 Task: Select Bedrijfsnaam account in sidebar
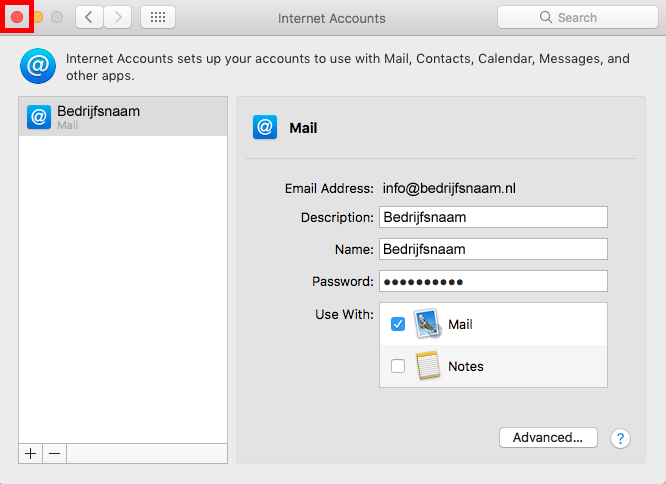coord(123,117)
